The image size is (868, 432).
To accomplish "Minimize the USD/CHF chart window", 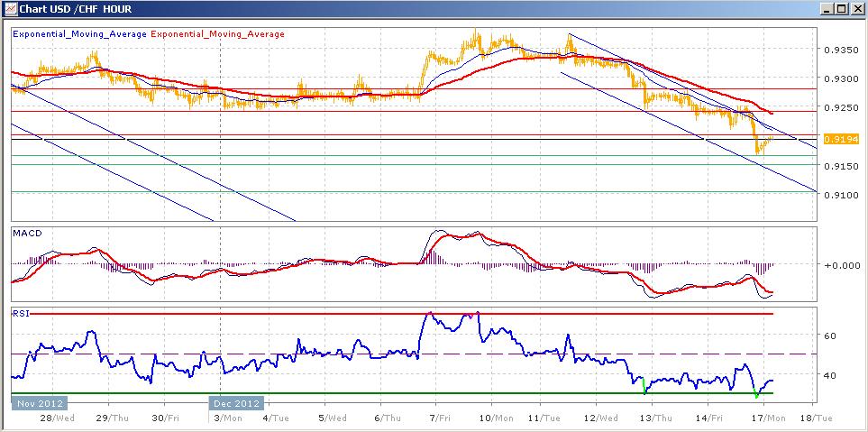I will click(827, 9).
